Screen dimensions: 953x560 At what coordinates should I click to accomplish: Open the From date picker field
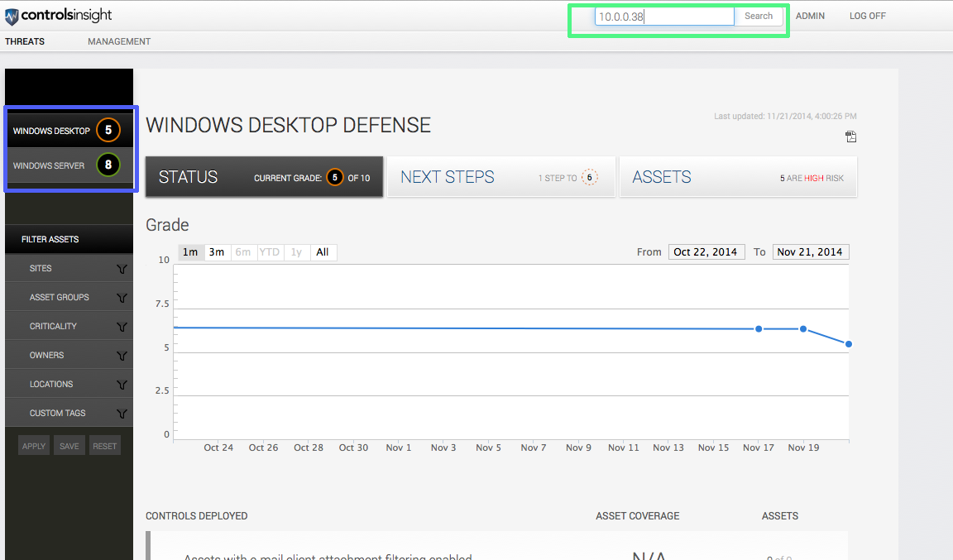[x=706, y=252]
